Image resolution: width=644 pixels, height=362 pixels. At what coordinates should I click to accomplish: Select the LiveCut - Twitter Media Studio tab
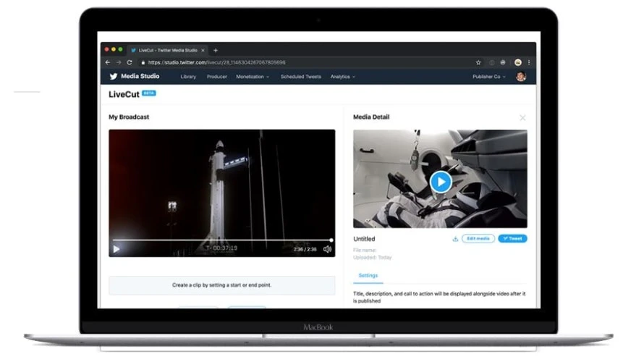click(x=168, y=50)
